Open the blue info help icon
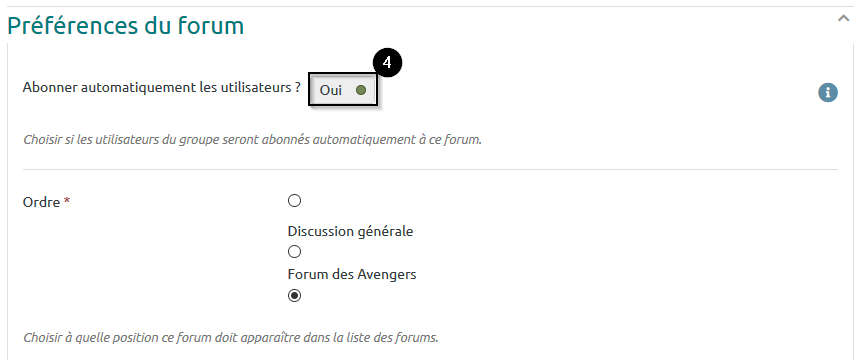 coord(828,92)
